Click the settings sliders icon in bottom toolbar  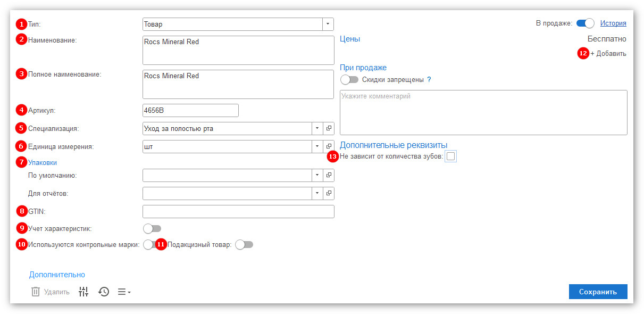[83, 292]
